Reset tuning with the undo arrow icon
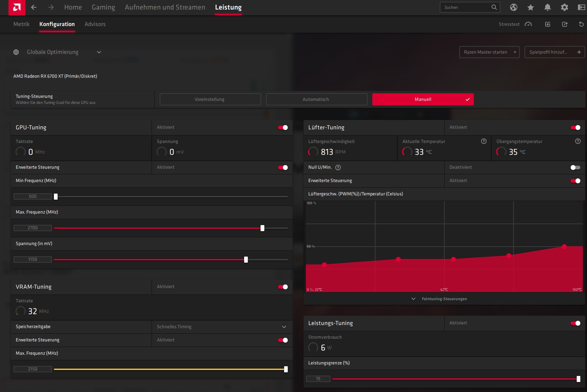Viewport: 587px width, 392px height. click(581, 24)
